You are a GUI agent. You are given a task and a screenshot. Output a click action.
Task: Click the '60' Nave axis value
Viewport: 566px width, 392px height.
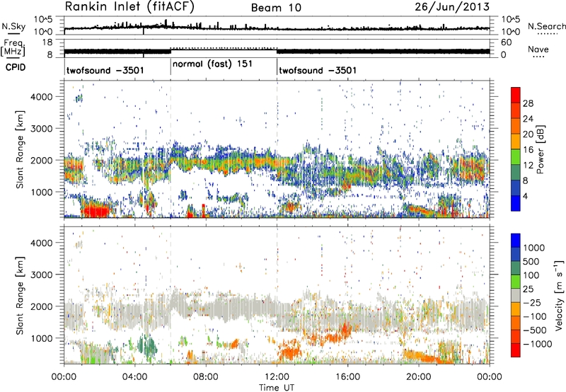click(x=507, y=42)
